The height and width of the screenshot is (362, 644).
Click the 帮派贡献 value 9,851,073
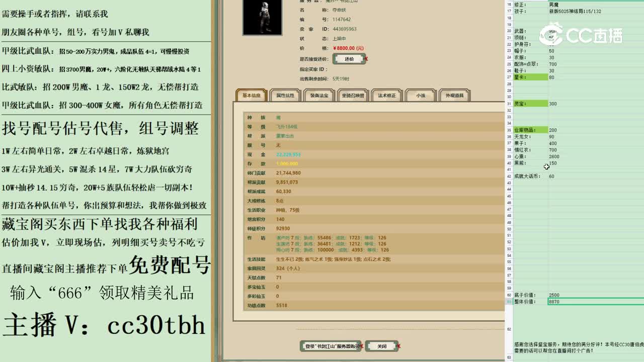pos(287,182)
